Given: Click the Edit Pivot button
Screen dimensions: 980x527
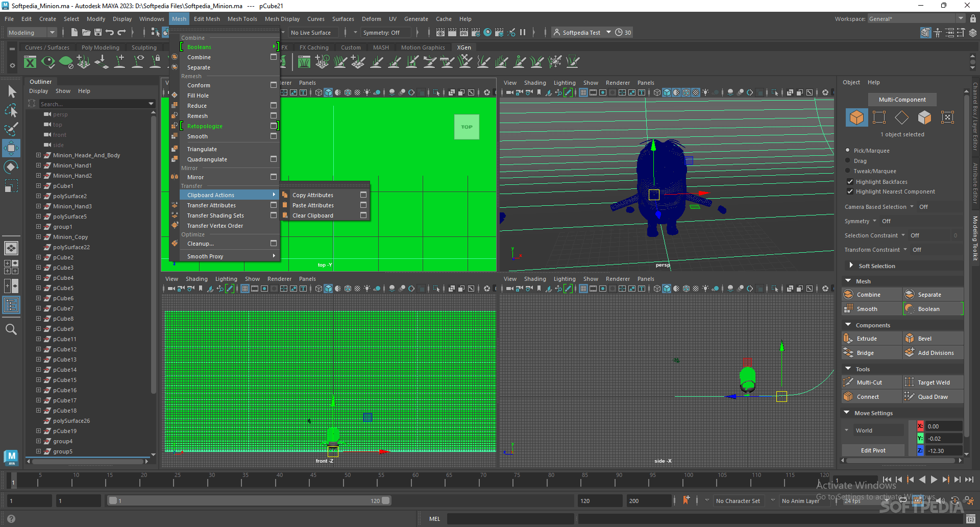Looking at the screenshot, I should [x=873, y=450].
